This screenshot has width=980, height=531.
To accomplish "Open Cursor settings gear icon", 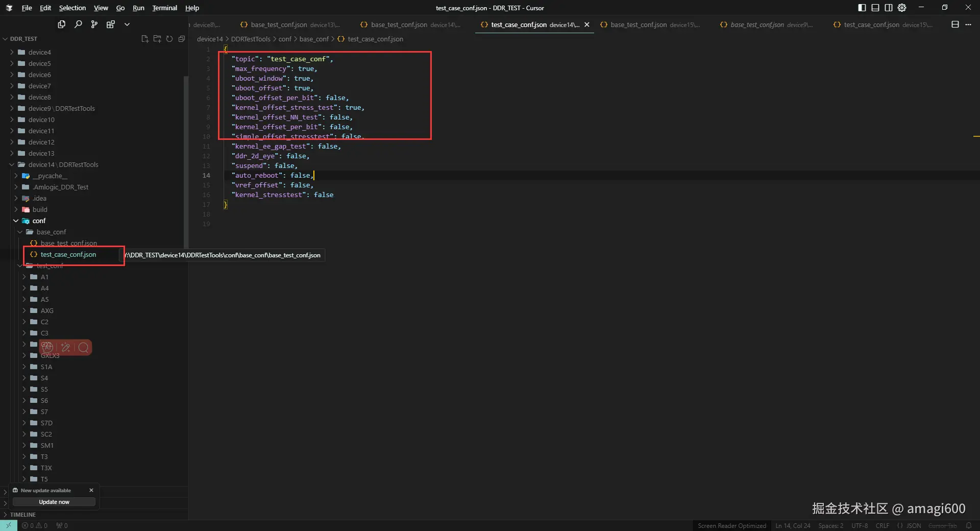I will tap(902, 8).
